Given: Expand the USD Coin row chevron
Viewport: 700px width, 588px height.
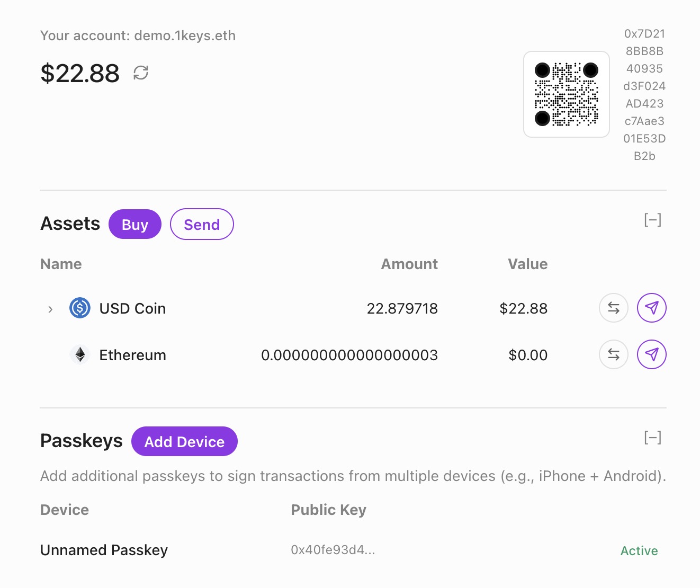Looking at the screenshot, I should [50, 309].
